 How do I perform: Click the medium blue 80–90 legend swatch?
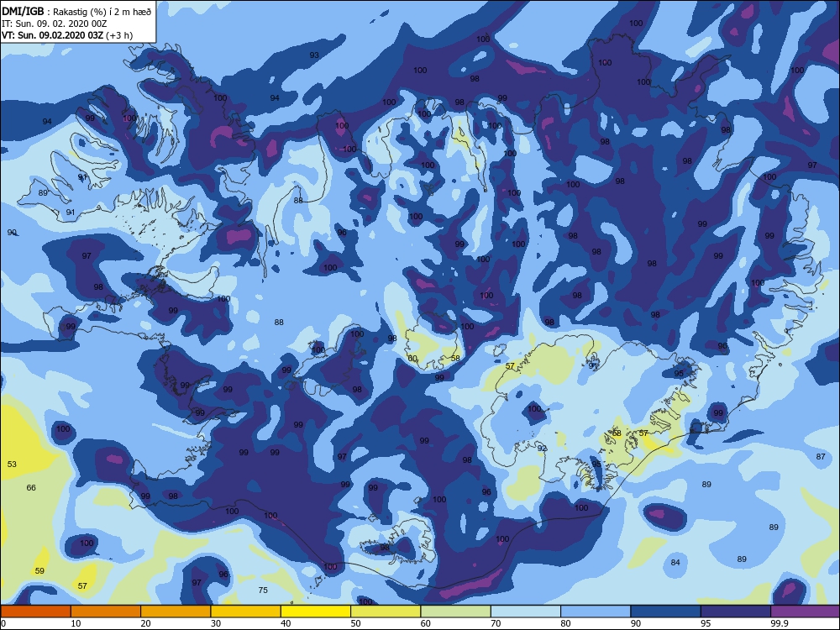pyautogui.click(x=596, y=612)
